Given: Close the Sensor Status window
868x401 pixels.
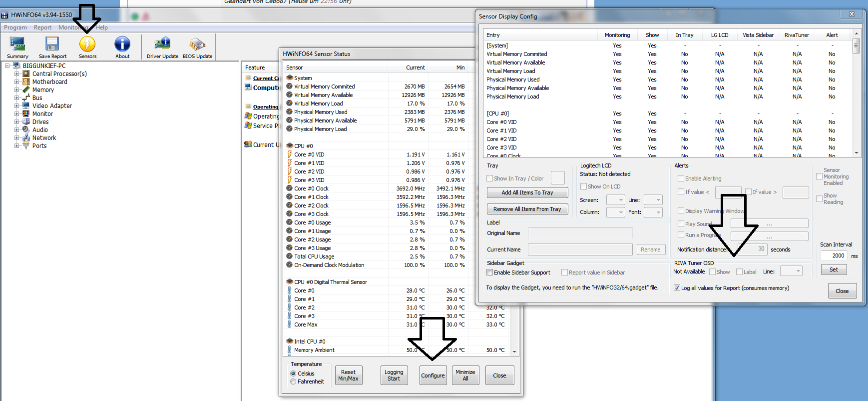Looking at the screenshot, I should click(499, 375).
